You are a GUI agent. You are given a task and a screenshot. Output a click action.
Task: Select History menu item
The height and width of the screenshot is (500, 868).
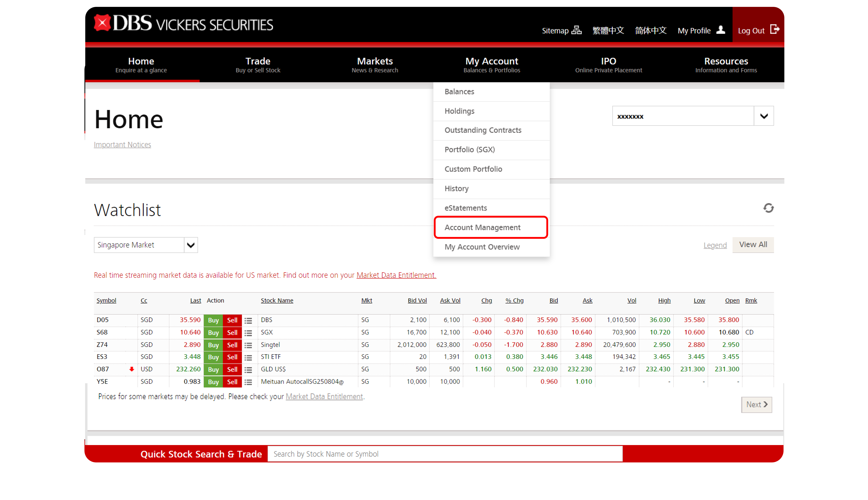pos(491,189)
